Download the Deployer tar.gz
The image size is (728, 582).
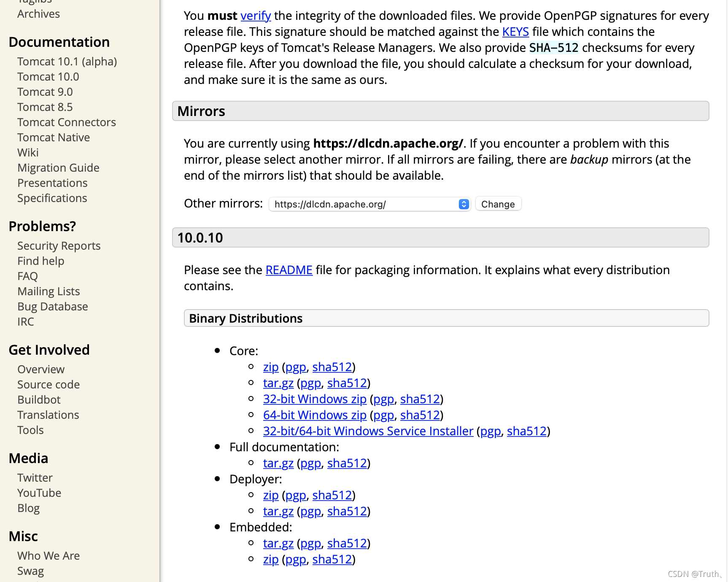pos(278,511)
